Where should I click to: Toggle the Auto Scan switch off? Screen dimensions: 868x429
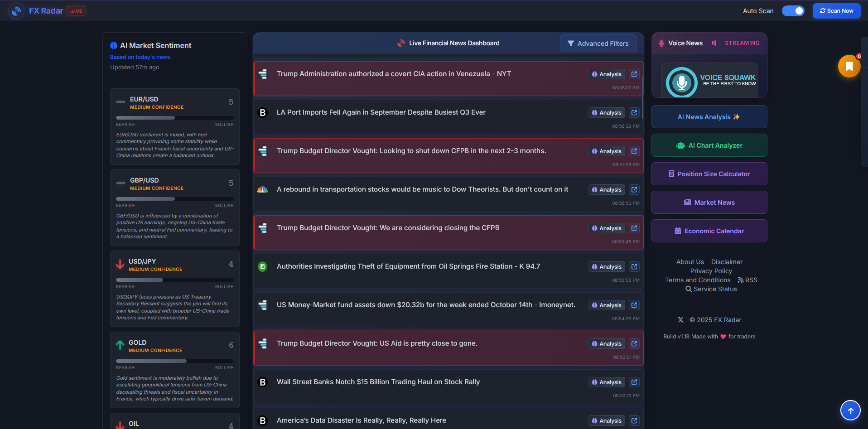coord(793,10)
